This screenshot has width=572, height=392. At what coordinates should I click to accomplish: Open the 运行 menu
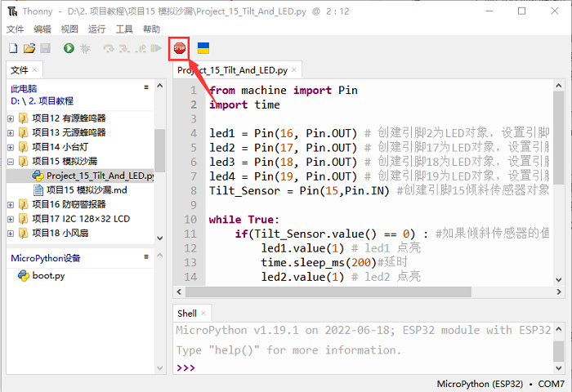pos(96,29)
